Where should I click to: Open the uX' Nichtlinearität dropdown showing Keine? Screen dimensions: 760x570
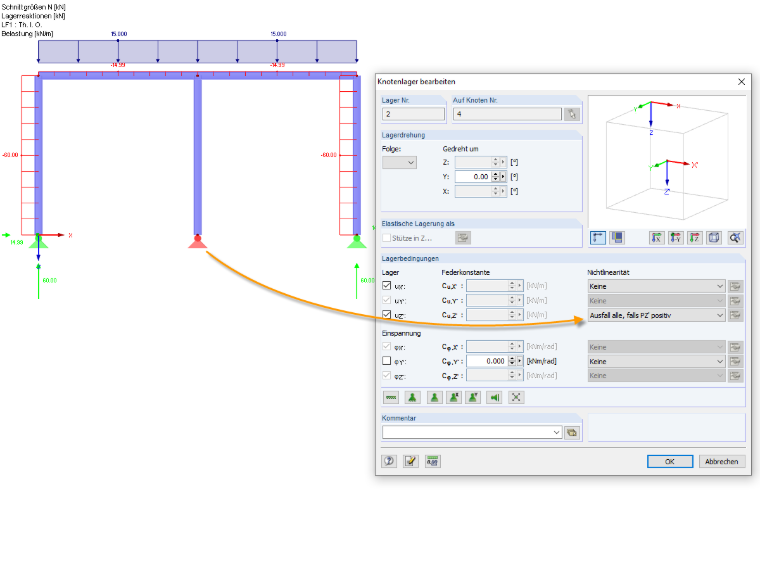point(656,286)
